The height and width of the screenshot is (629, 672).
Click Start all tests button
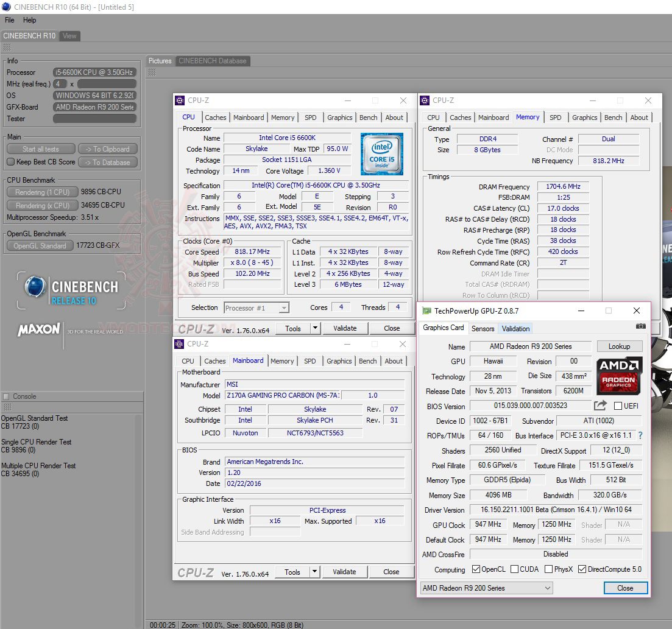pos(41,149)
